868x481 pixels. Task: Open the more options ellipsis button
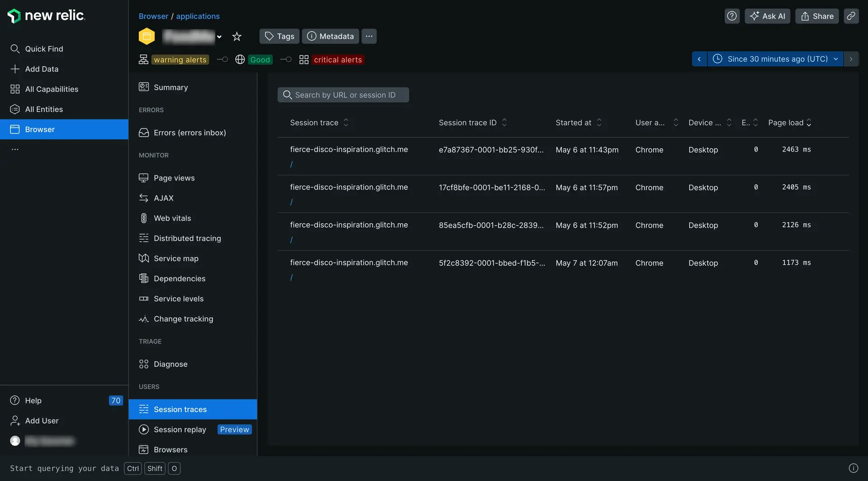[x=369, y=36]
